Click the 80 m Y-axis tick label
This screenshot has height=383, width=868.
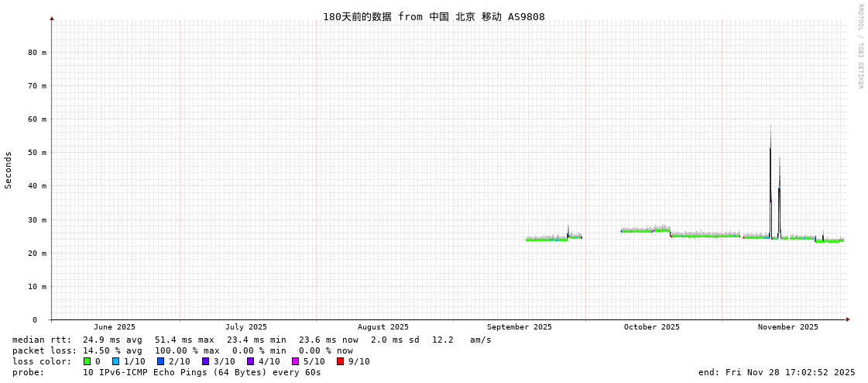(x=37, y=53)
